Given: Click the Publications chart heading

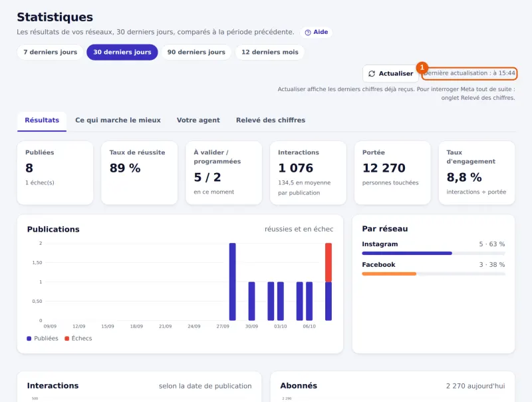Looking at the screenshot, I should tap(53, 230).
